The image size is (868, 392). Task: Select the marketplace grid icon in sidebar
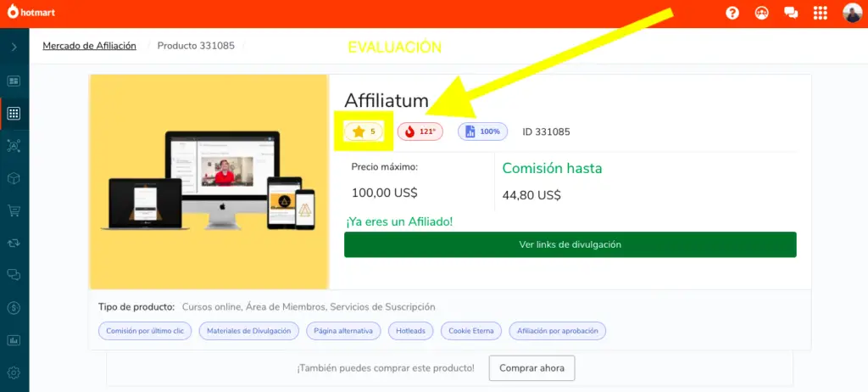14,114
